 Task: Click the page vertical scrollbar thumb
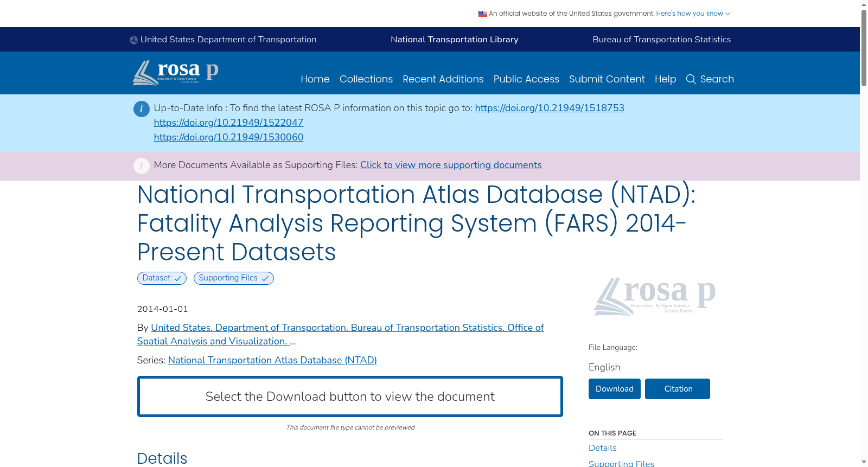click(x=864, y=48)
